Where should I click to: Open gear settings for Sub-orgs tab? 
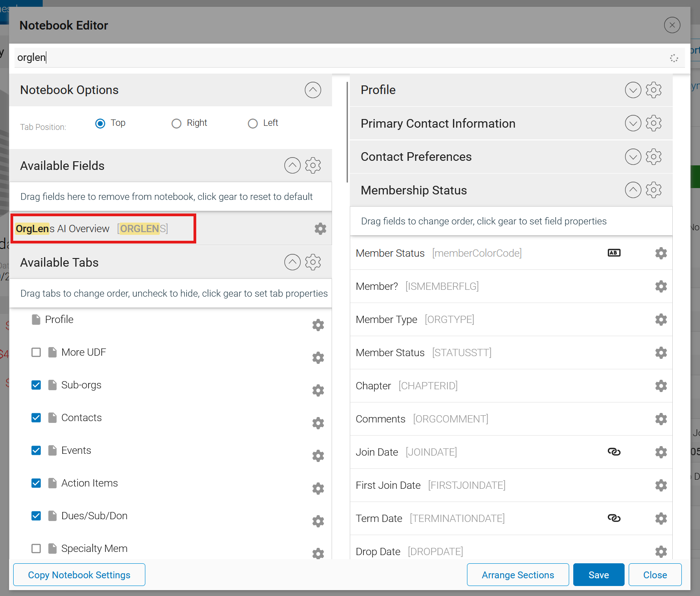click(318, 390)
